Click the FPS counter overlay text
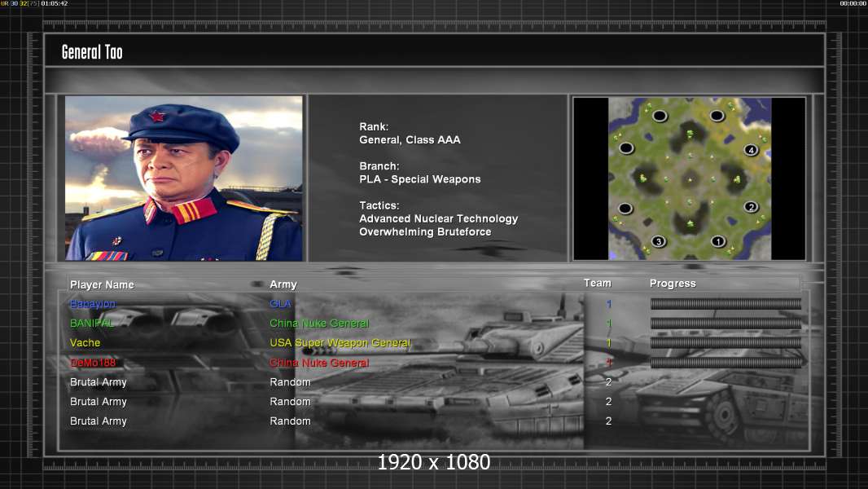The width and height of the screenshot is (868, 489). 34,4
